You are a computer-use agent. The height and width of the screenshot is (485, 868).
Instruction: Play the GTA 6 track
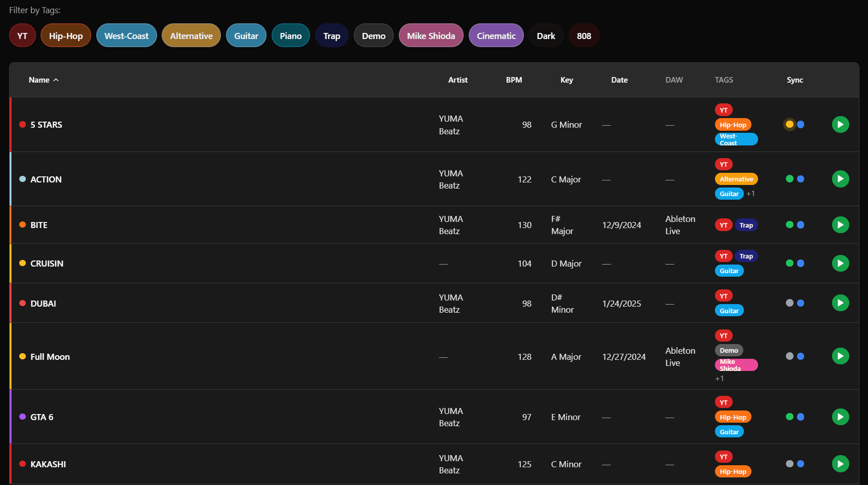point(840,417)
